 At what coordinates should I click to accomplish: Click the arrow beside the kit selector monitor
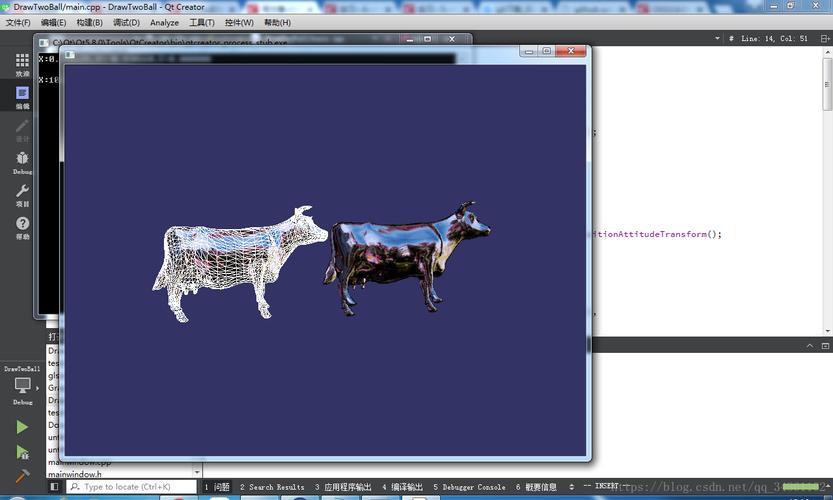pyautogui.click(x=37, y=388)
